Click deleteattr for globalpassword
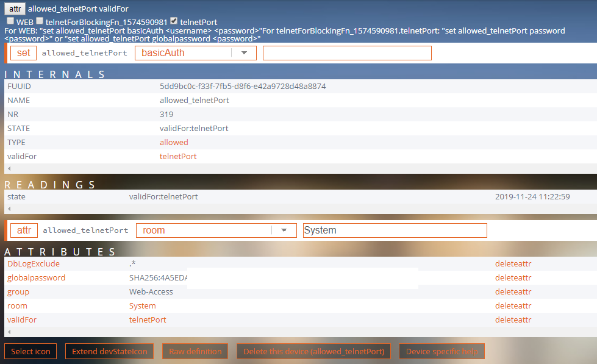Screen dimensions: 597x364 [x=513, y=278]
